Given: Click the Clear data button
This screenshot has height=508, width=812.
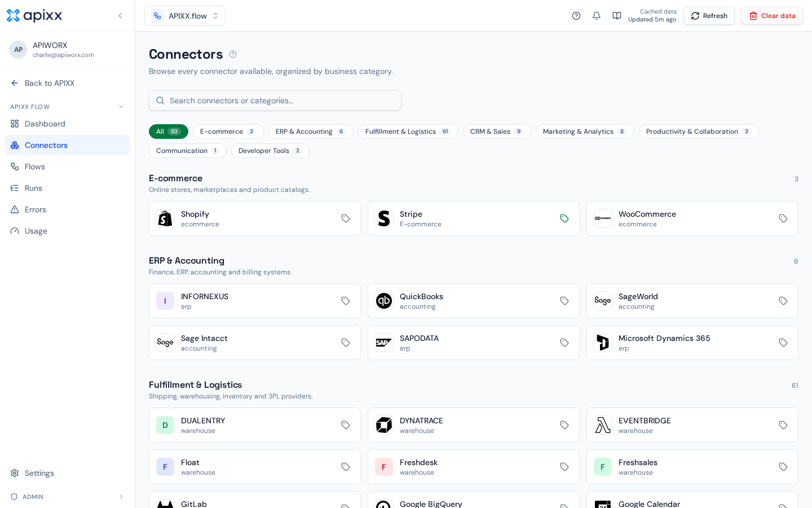Looking at the screenshot, I should 772,16.
